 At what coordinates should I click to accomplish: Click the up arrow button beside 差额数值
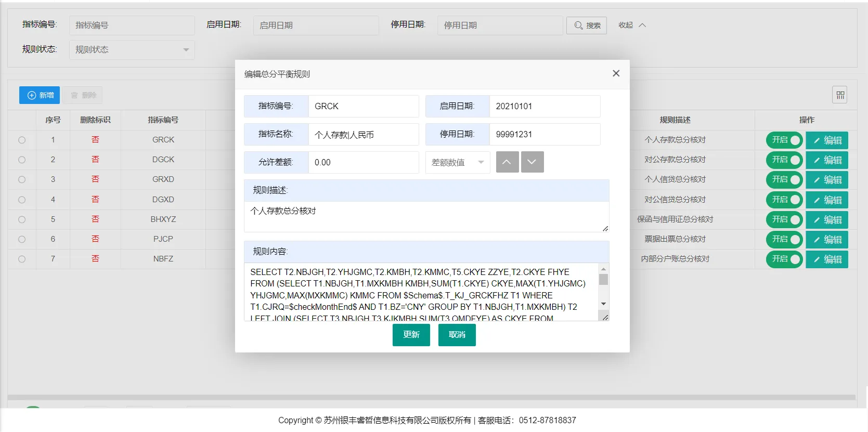click(x=507, y=162)
